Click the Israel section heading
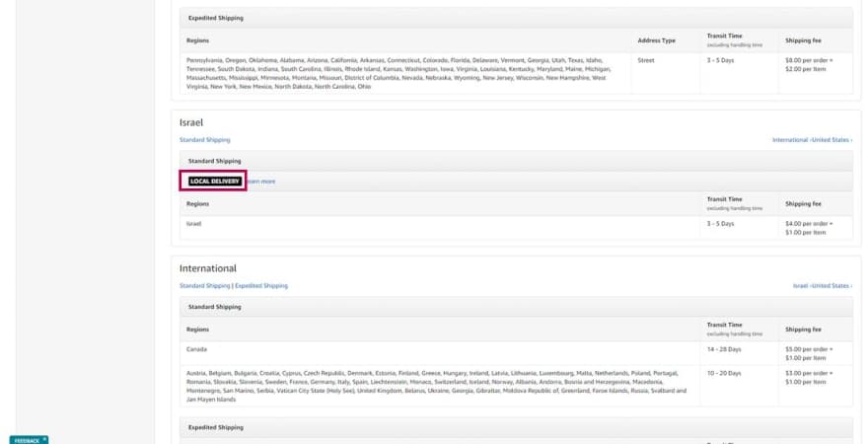This screenshot has height=444, width=868. [191, 121]
